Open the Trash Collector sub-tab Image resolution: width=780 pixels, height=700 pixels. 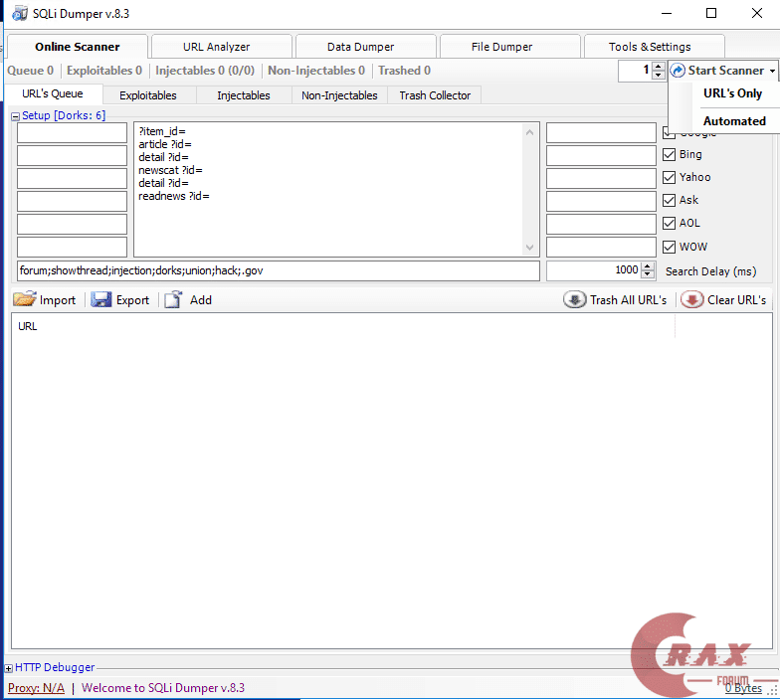click(x=435, y=95)
